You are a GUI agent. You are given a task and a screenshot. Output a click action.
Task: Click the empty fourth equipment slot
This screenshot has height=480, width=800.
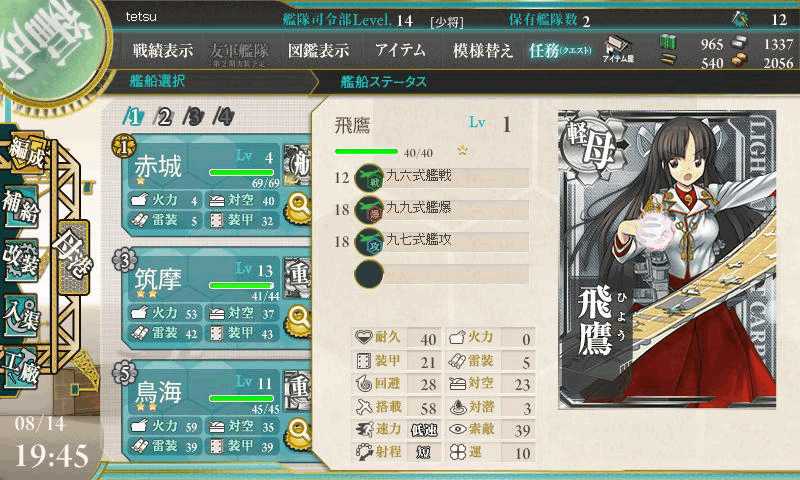click(x=442, y=274)
